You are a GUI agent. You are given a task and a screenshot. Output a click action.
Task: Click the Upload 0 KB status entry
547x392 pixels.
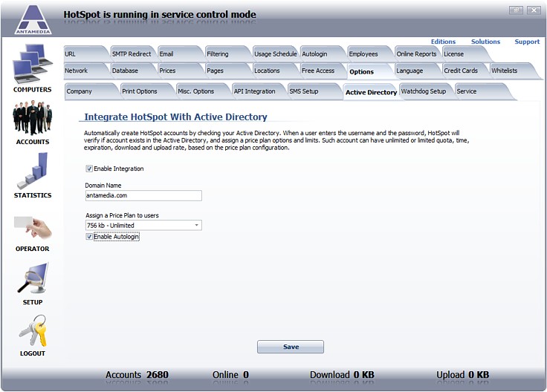(x=462, y=375)
